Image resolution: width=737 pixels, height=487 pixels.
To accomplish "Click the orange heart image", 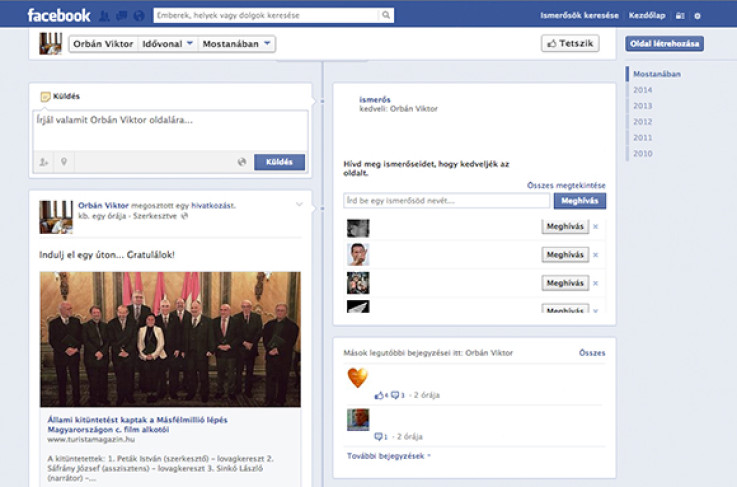I will [358, 377].
